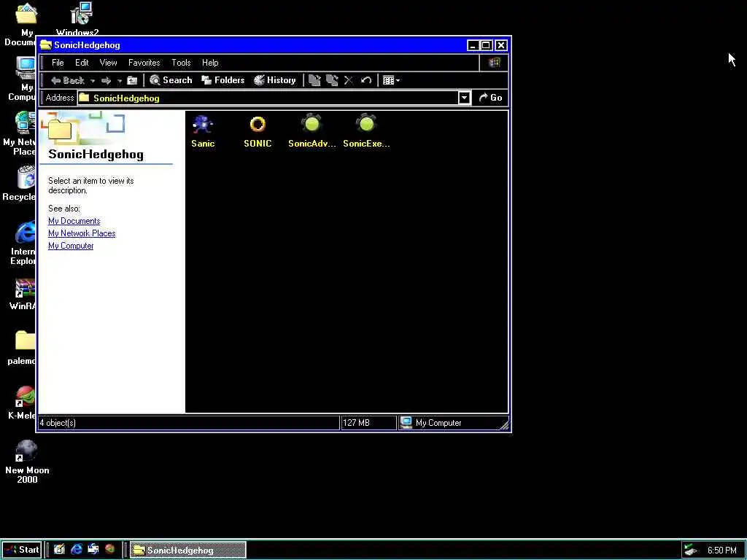
Task: Click the 4 object(s) status text
Action: point(58,422)
